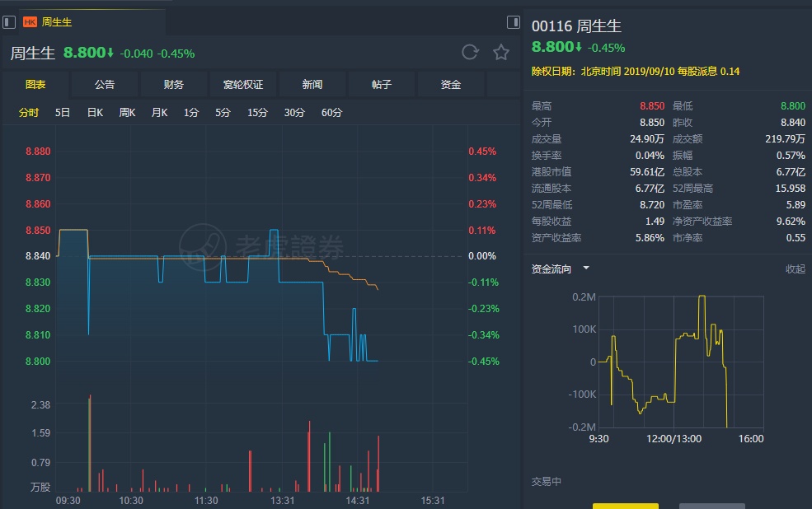Click the 成交量 value 24.90万
This screenshot has width=812, height=509.
647,139
